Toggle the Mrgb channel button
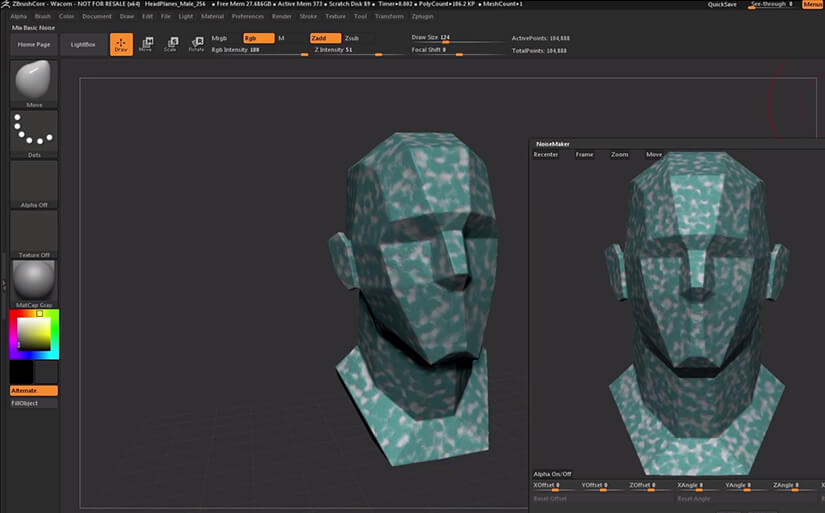The image size is (825, 513). (219, 38)
